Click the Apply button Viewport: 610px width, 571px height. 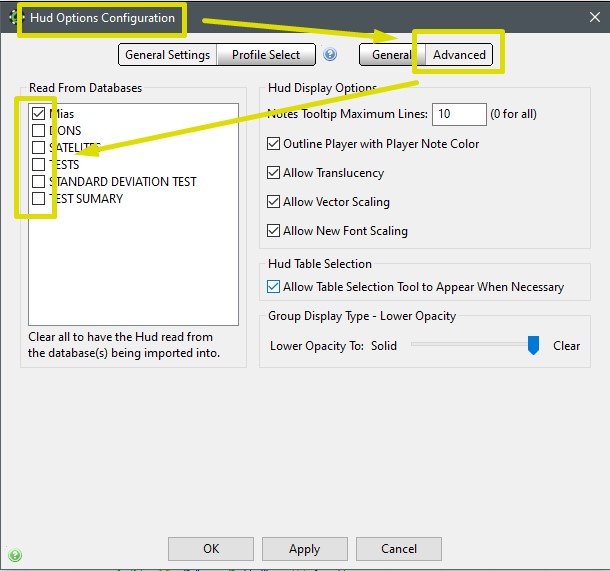[304, 549]
